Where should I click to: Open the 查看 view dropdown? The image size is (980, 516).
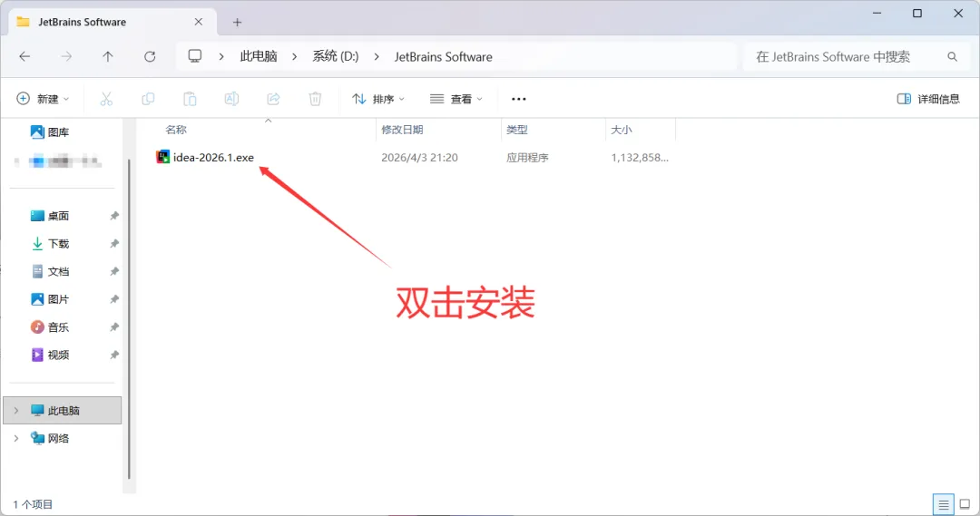[x=456, y=99]
